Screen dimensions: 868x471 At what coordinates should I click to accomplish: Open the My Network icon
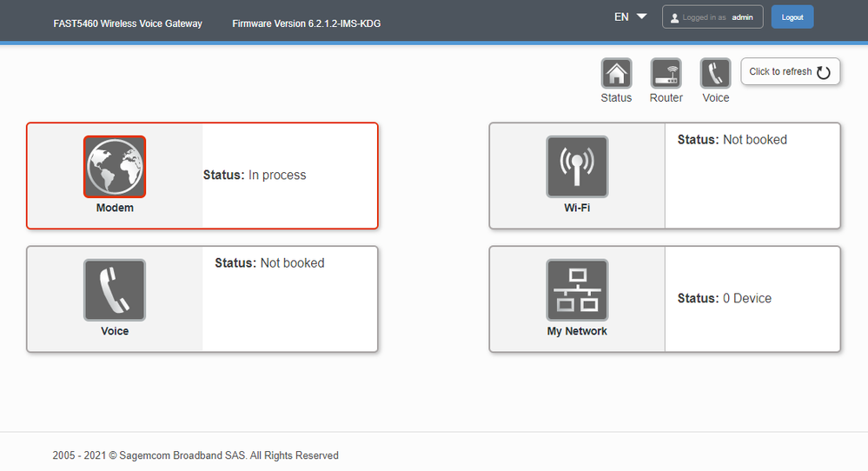[577, 290]
